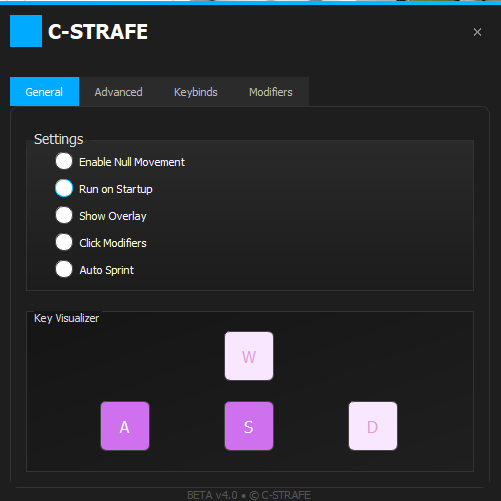
Task: Select the purple A key tile
Action: point(125,426)
